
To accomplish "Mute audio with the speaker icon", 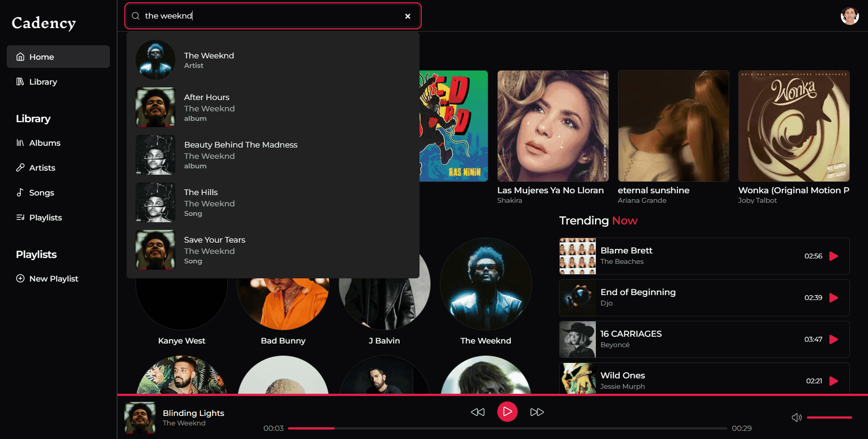I will click(x=797, y=417).
